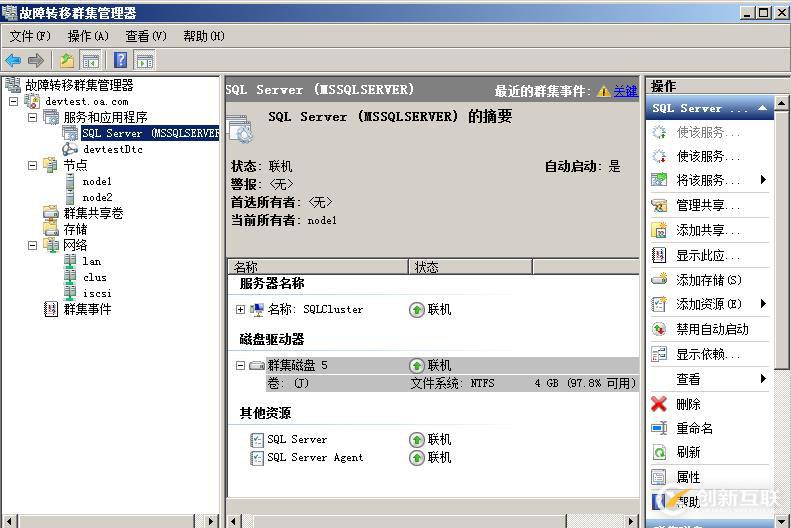Click the node2 server icon
This screenshot has width=791, height=528.
pos(70,197)
